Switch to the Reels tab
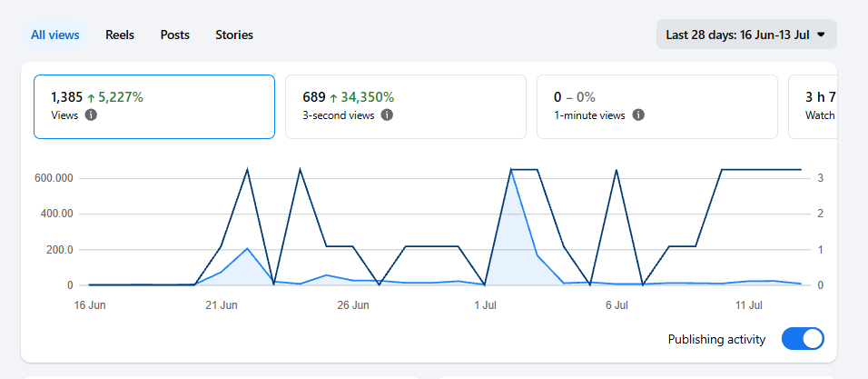 120,35
